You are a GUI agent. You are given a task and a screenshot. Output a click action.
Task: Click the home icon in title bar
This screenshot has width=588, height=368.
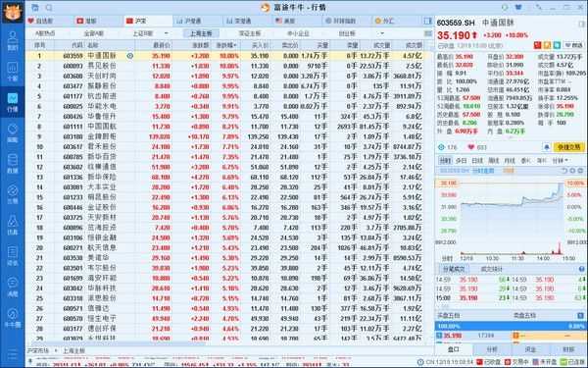(35, 8)
